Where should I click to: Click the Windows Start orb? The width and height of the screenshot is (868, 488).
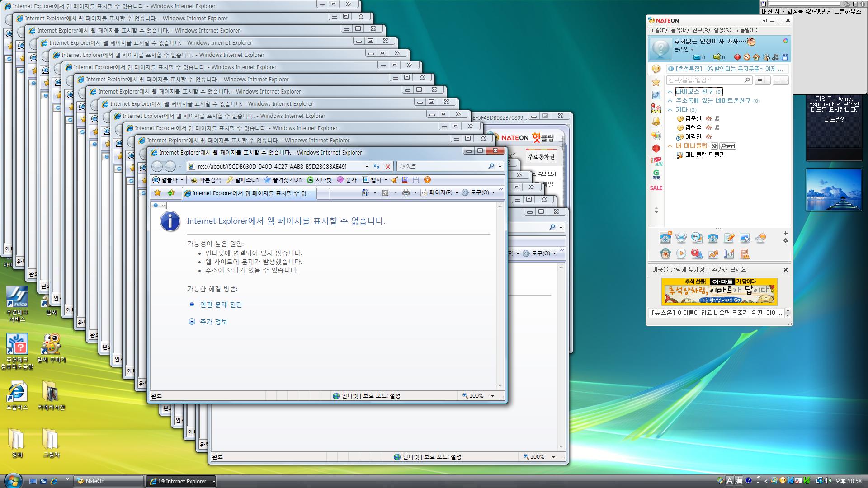[12, 481]
